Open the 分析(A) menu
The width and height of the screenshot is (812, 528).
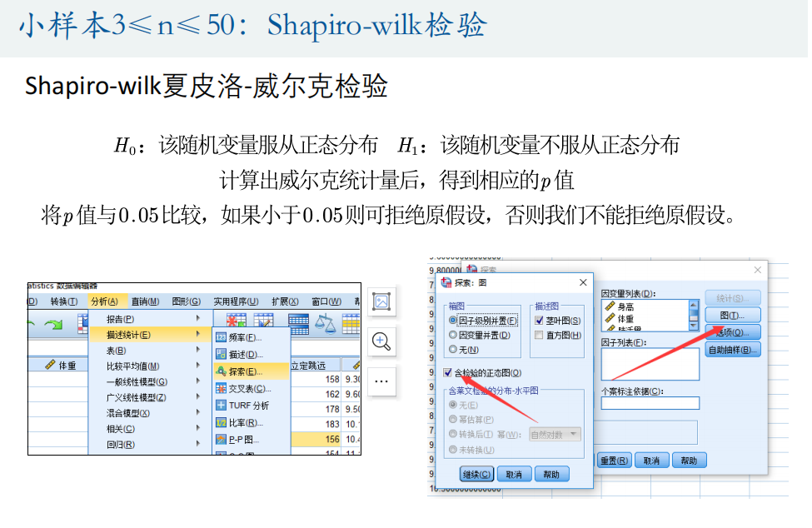click(105, 301)
